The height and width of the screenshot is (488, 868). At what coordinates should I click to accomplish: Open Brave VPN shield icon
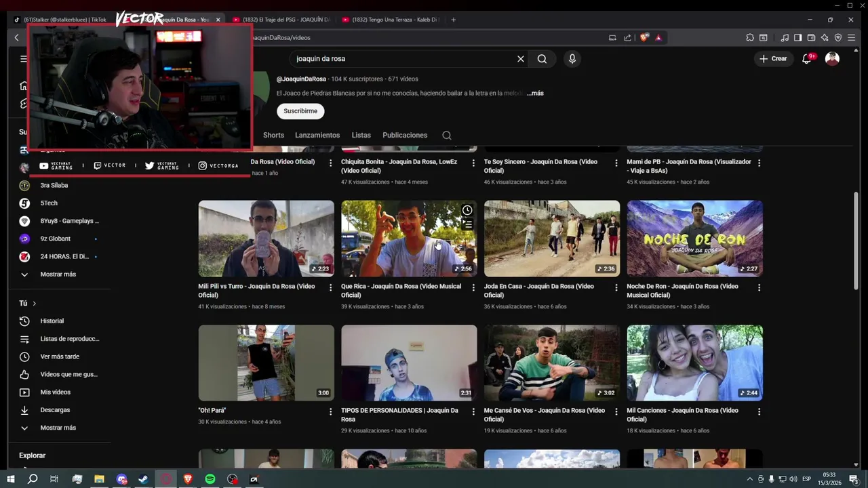point(838,38)
